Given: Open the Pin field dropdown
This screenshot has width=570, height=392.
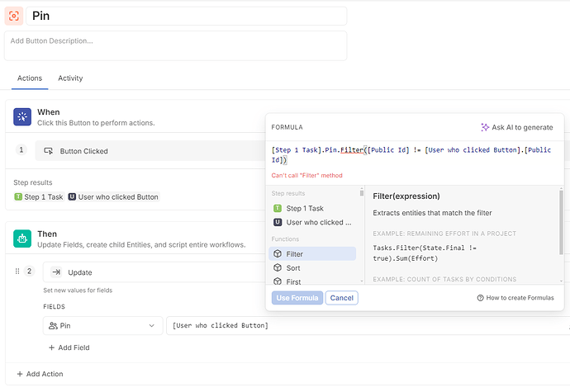Looking at the screenshot, I should (102, 326).
